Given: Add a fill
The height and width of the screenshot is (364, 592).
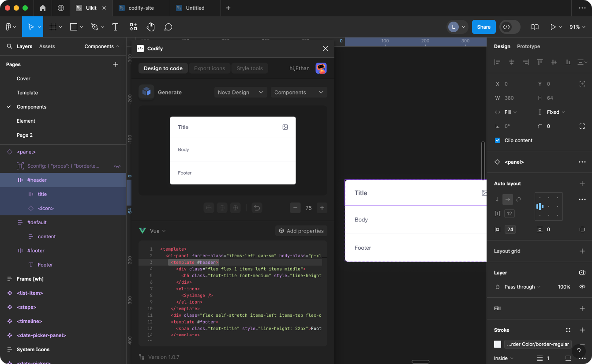Looking at the screenshot, I should click(582, 308).
